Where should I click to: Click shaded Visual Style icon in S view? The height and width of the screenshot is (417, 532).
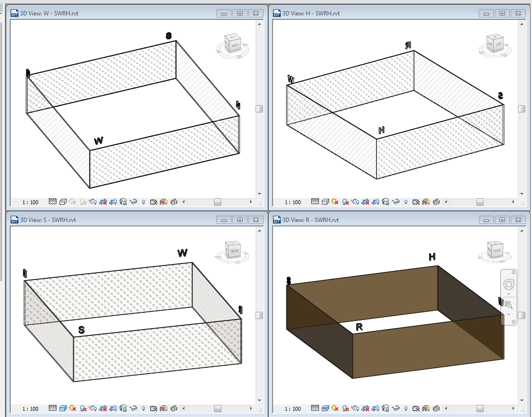(63, 408)
